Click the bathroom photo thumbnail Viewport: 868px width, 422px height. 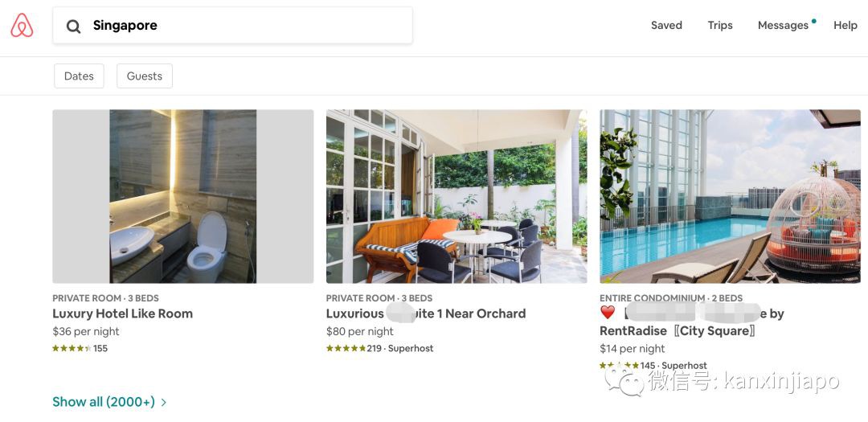coord(182,196)
